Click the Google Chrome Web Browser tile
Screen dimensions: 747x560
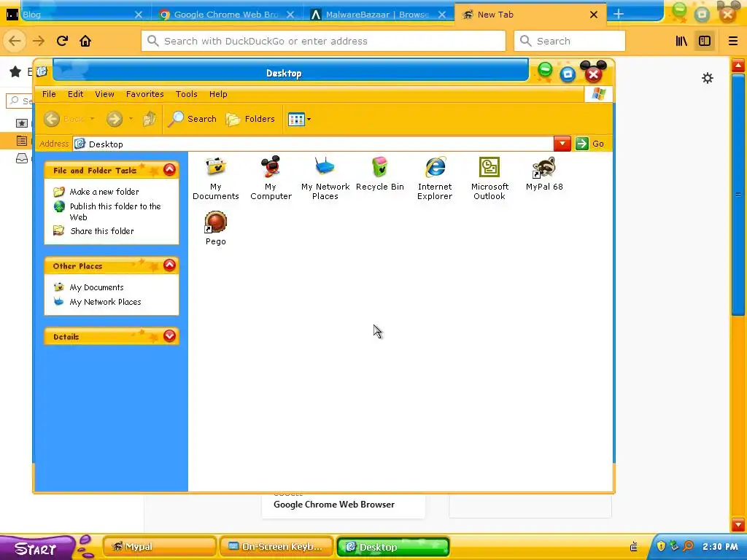(x=344, y=505)
